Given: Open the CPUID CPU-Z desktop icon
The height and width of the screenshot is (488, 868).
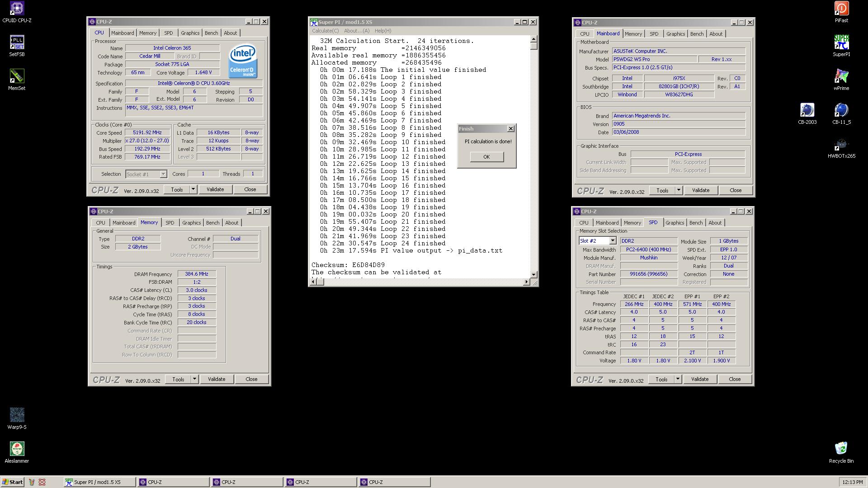Looking at the screenshot, I should 17,12.
